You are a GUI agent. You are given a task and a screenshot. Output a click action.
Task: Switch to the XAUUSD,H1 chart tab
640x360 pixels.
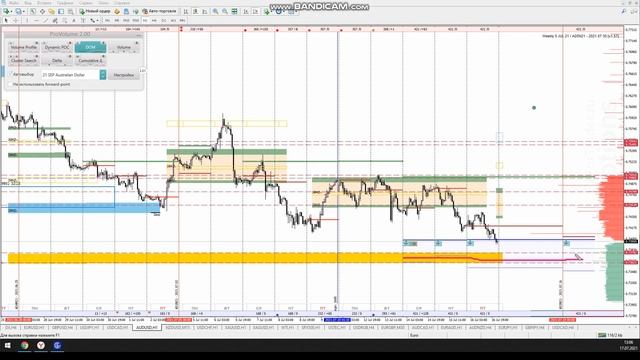(236, 327)
